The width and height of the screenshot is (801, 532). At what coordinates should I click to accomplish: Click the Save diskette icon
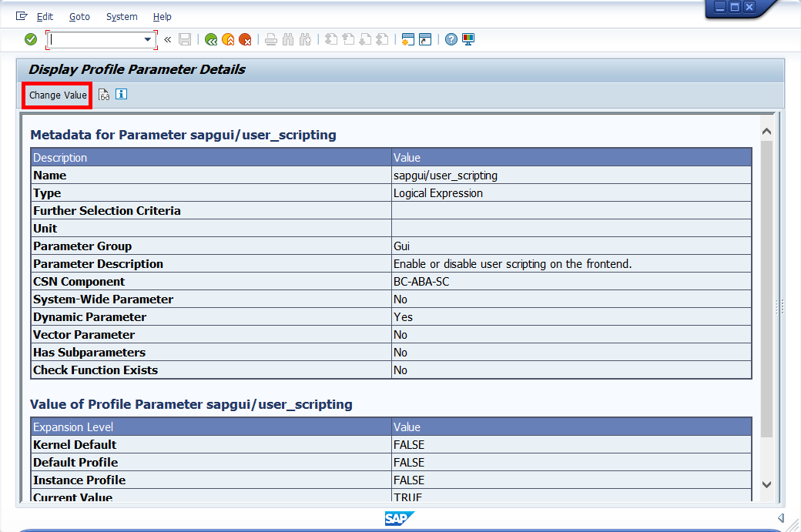point(185,39)
